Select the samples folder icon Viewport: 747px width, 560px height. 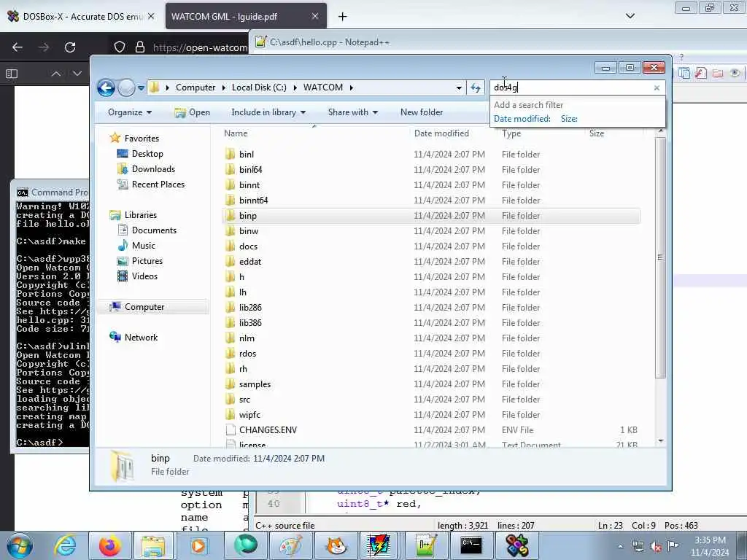coord(230,384)
